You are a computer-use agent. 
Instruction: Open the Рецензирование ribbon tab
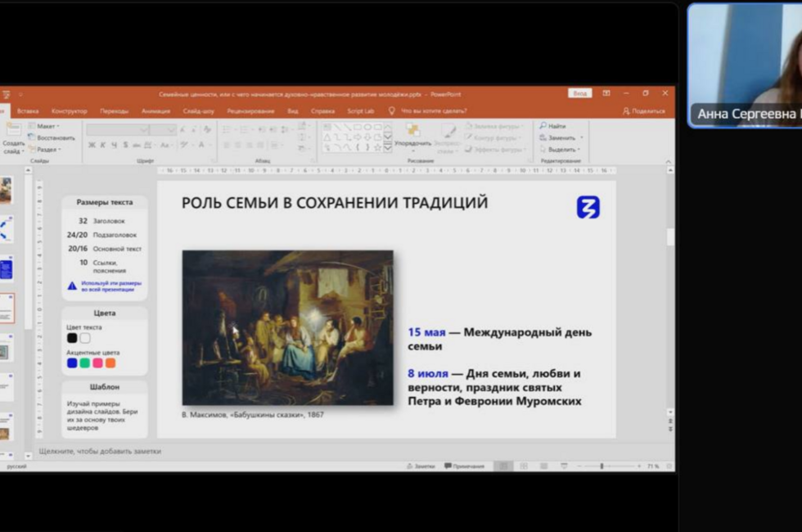click(250, 111)
